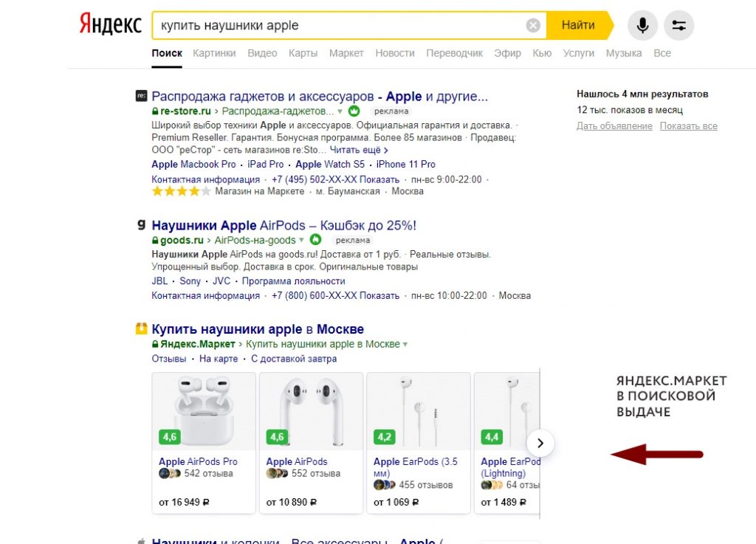The height and width of the screenshot is (544, 756).
Task: Click the Yandex logo
Action: 110,24
